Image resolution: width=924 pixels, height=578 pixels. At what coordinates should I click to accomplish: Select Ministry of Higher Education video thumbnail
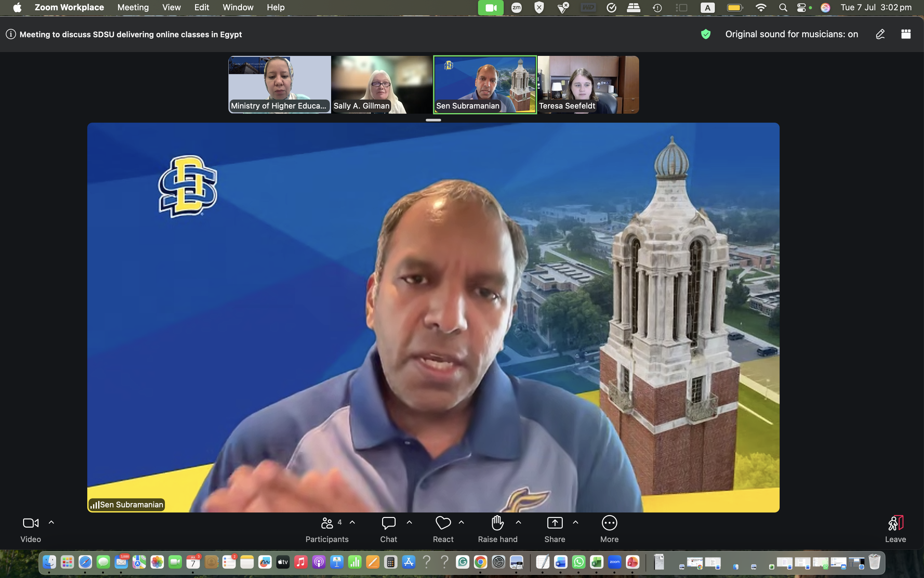click(x=279, y=84)
